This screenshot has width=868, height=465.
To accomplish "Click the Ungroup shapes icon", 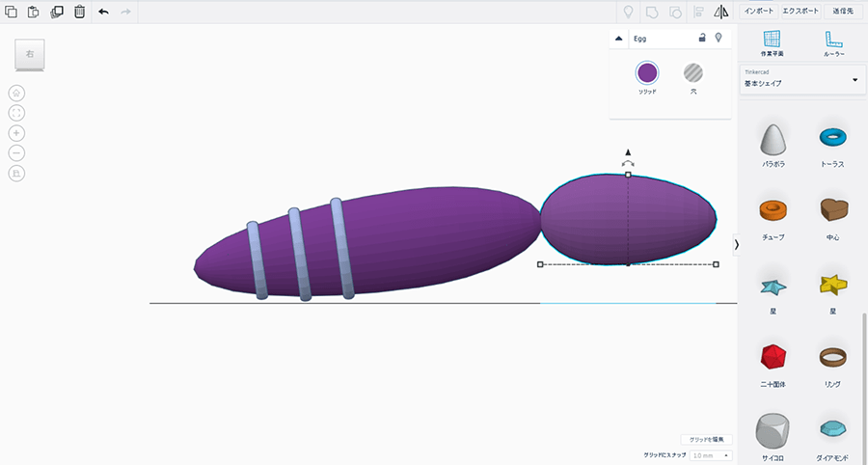I will click(x=675, y=12).
